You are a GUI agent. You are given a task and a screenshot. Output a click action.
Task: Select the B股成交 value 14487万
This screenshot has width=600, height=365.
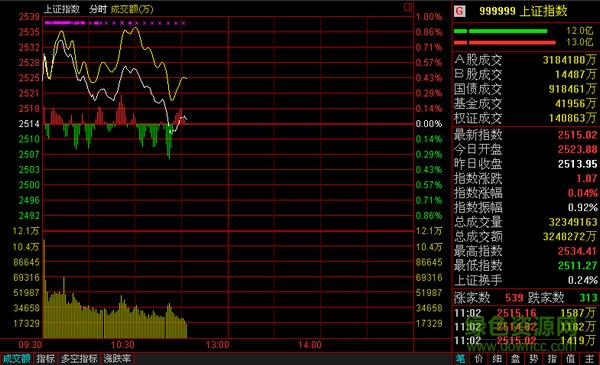tap(576, 74)
